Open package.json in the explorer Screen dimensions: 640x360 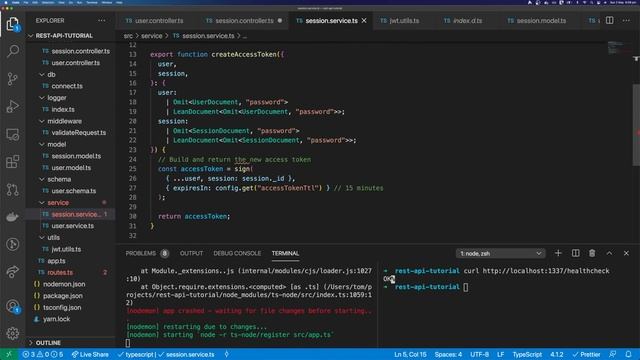coord(62,296)
